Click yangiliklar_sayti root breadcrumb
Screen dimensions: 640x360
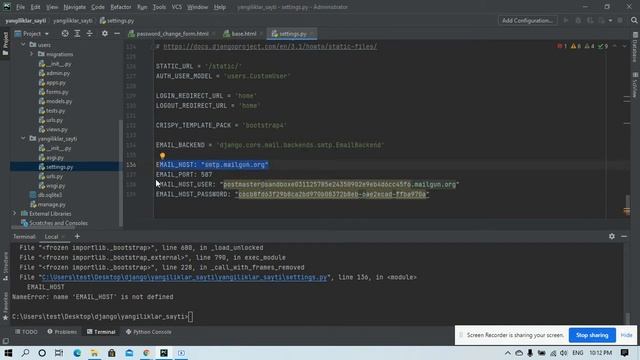pyautogui.click(x=26, y=20)
